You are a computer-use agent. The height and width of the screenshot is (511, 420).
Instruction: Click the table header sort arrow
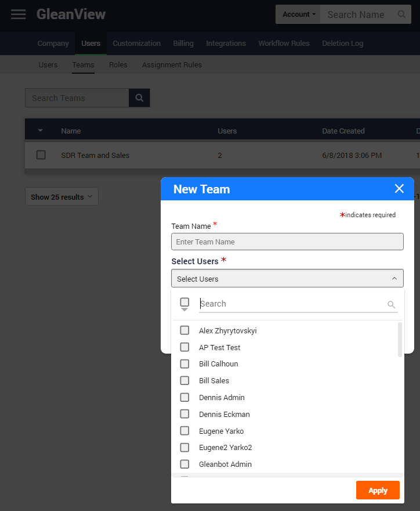[41, 131]
